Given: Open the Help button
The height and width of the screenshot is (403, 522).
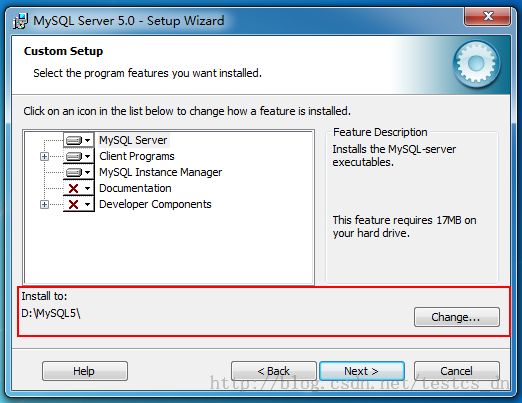Looking at the screenshot, I should tap(85, 371).
